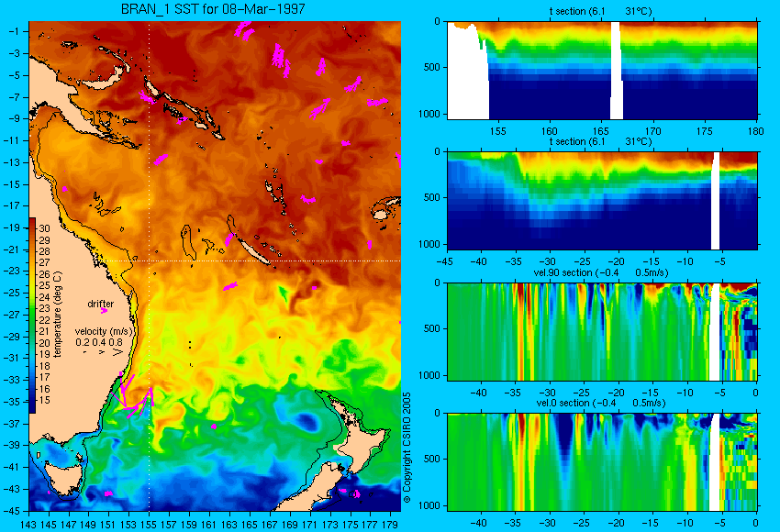
Task: Click the "vel.0 section" plot
Action: point(602,462)
